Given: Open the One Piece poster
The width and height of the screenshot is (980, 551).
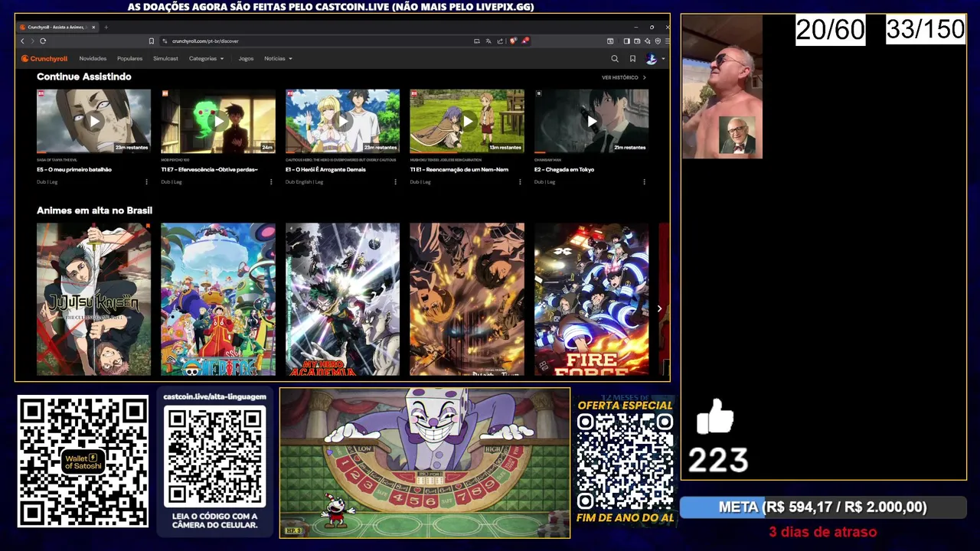Looking at the screenshot, I should point(218,299).
